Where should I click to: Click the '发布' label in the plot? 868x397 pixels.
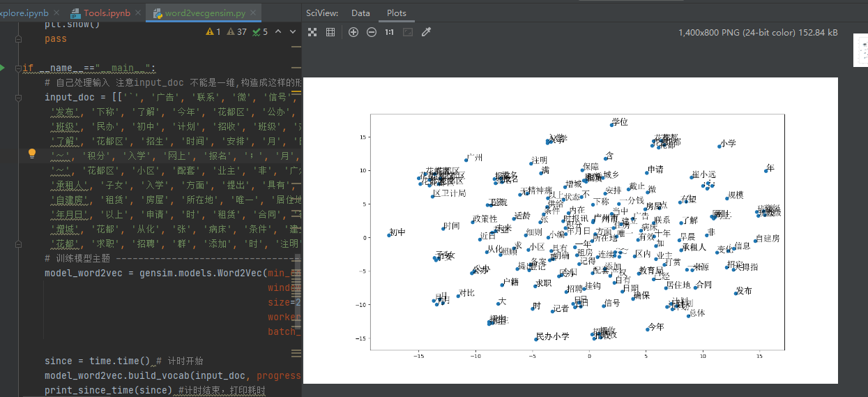coord(745,291)
